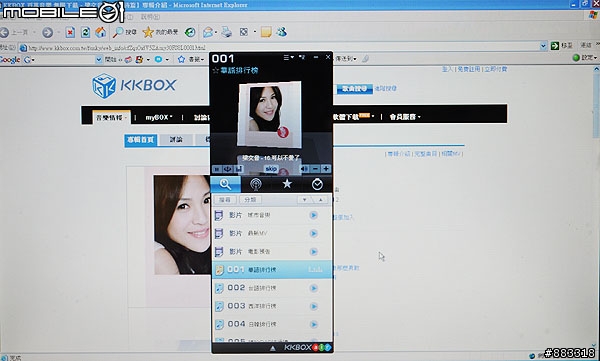Click the IE Print icon
Viewport: 600px width, 361px height.
click(x=227, y=32)
